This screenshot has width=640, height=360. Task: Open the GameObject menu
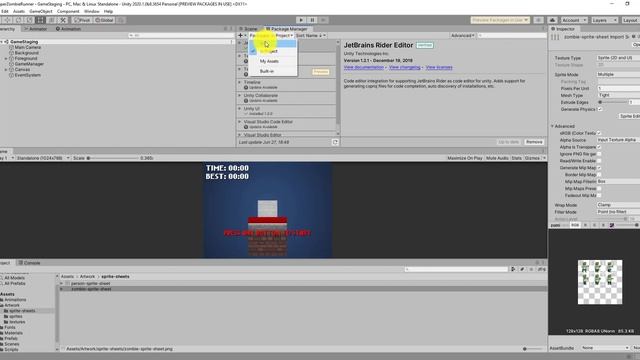(x=41, y=11)
